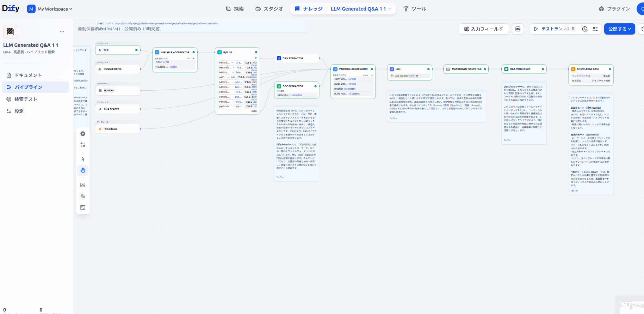Open the ENV environment variables panel
This screenshot has height=314, width=644.
518,29
